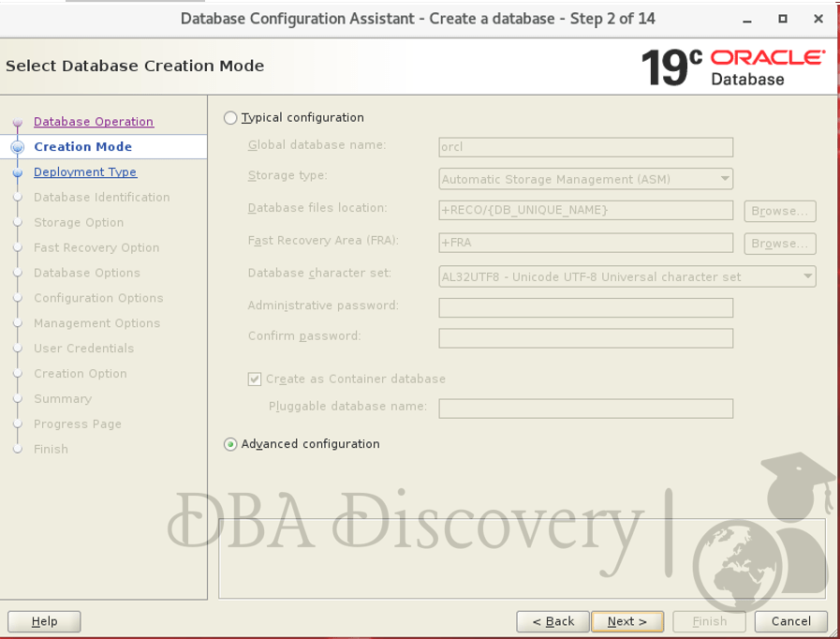Click the Global database name field
This screenshot has width=840, height=639.
585,147
